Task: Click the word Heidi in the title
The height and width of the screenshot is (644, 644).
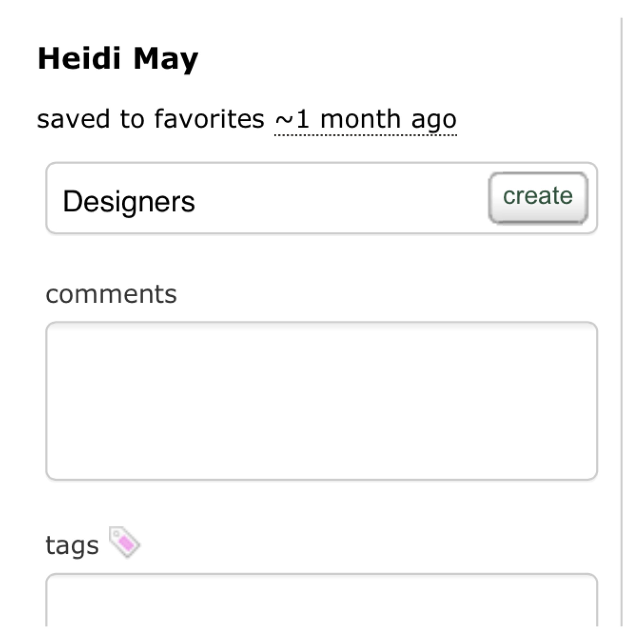Action: pyautogui.click(x=79, y=59)
